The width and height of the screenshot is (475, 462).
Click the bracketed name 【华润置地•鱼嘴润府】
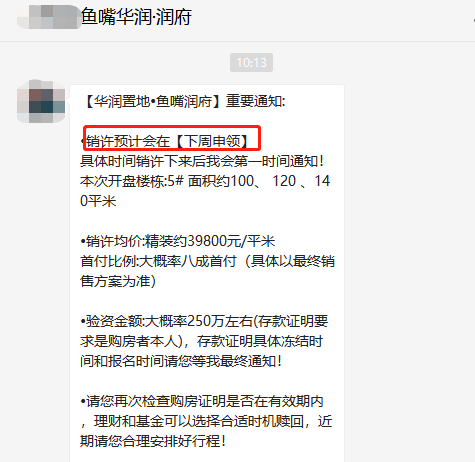(x=153, y=101)
